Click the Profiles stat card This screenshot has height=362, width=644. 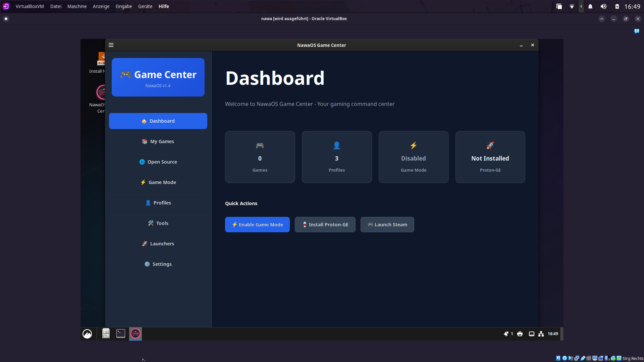point(336,157)
